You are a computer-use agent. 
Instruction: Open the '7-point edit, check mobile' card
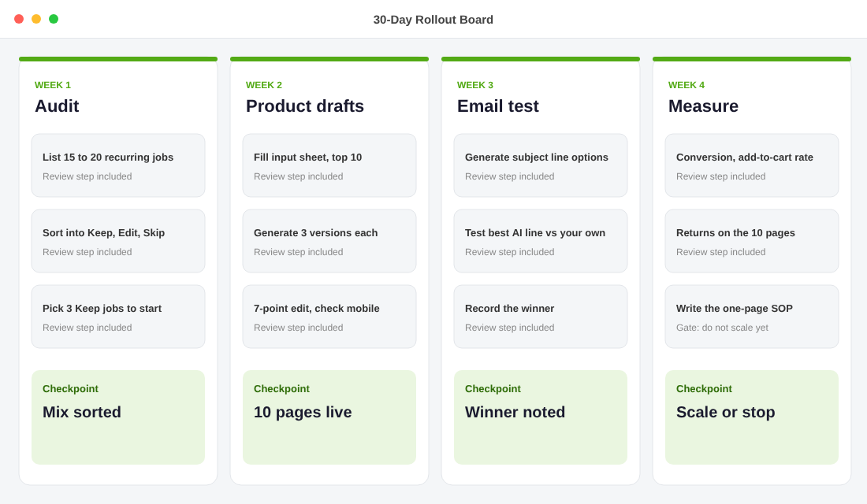pos(329,317)
